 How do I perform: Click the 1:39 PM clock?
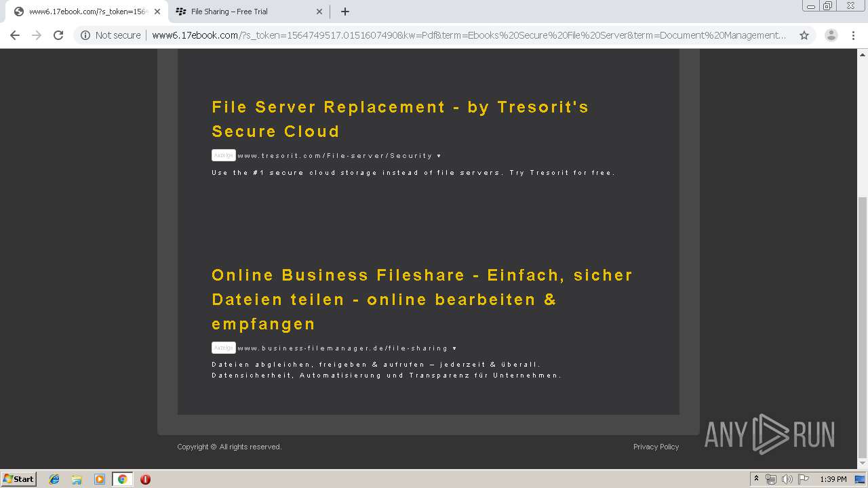click(x=833, y=479)
